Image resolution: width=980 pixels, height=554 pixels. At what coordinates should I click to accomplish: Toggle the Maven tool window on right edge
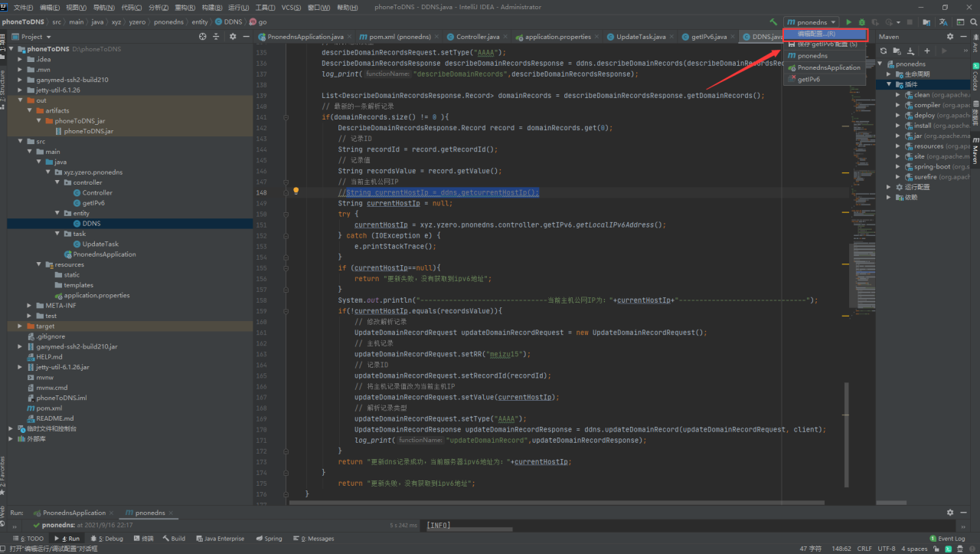975,150
